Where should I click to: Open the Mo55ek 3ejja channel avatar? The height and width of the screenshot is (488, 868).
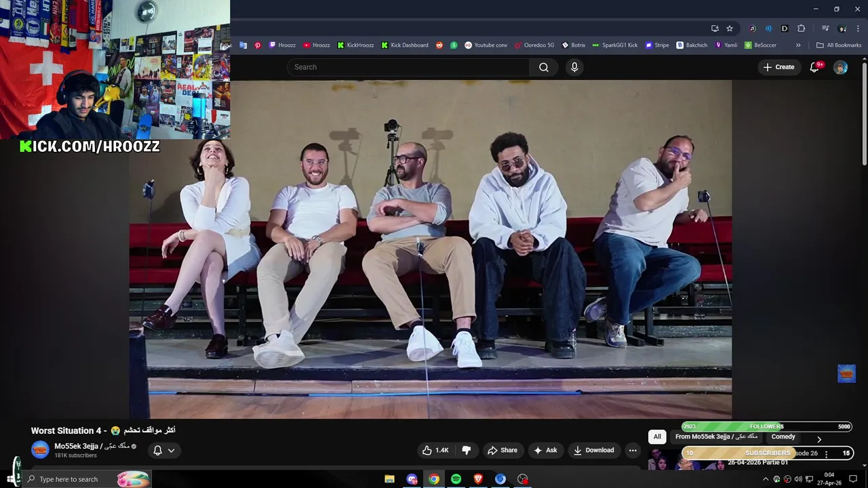point(41,449)
